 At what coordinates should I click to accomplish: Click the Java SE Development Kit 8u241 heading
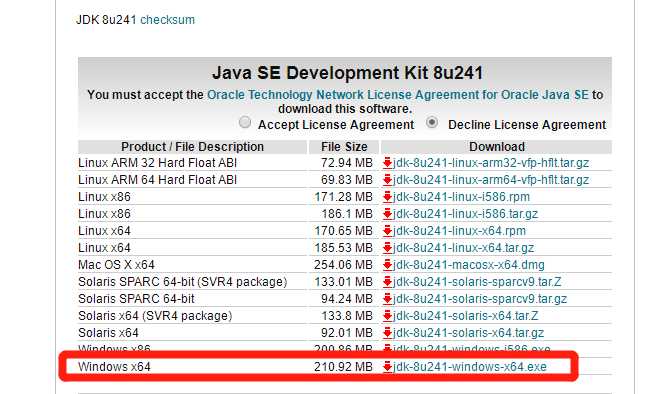click(347, 73)
